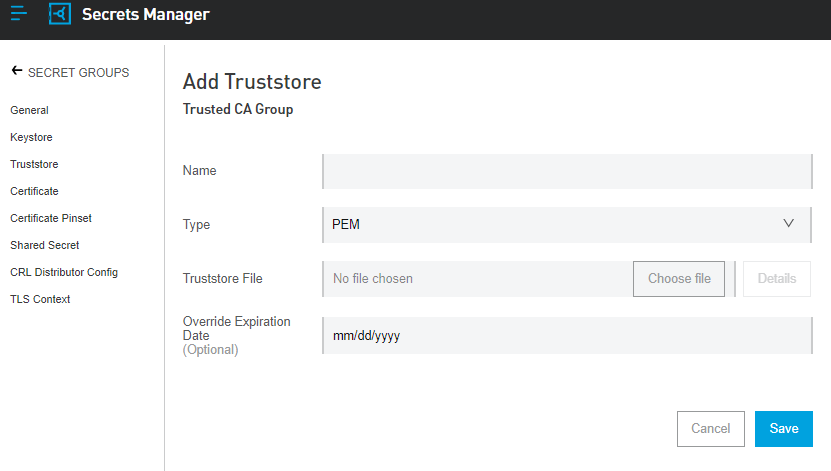Click the Secrets Manager logo icon
The image size is (831, 471).
[x=60, y=15]
